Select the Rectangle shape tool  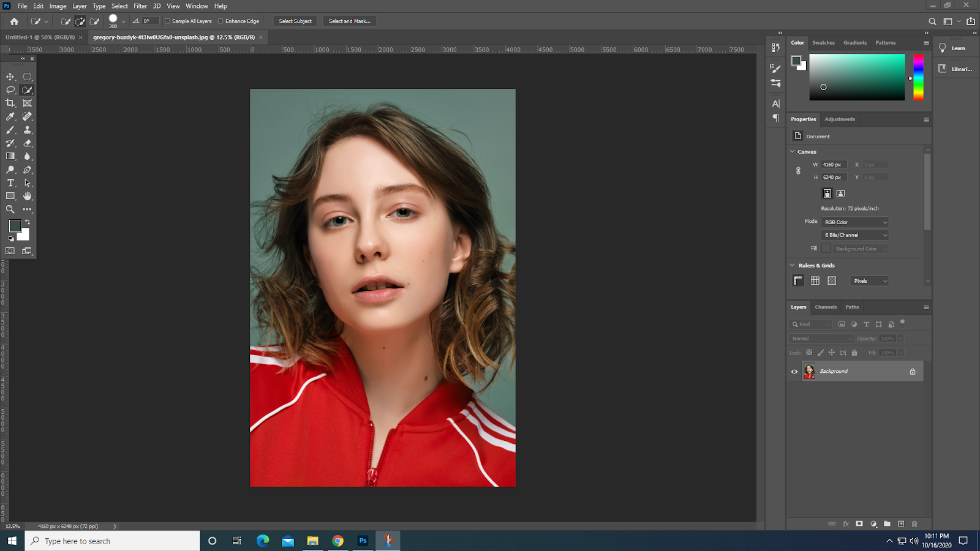(10, 196)
